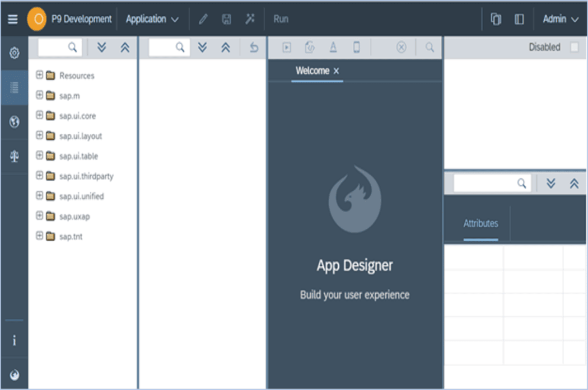Click the undo arrow in second panel
Screen dimensions: 588x390
click(x=254, y=48)
